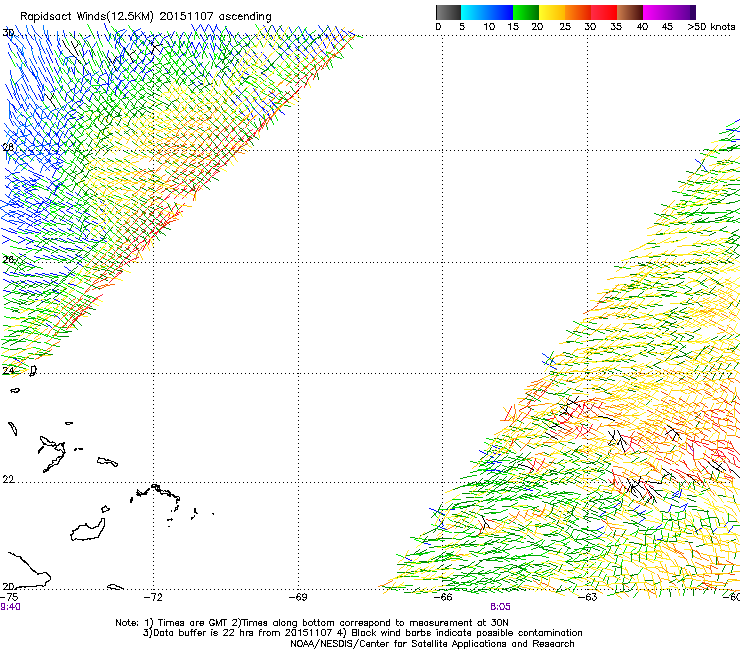The width and height of the screenshot is (740, 650).
Task: Click the longitude label '-75'
Action: (x=9, y=597)
